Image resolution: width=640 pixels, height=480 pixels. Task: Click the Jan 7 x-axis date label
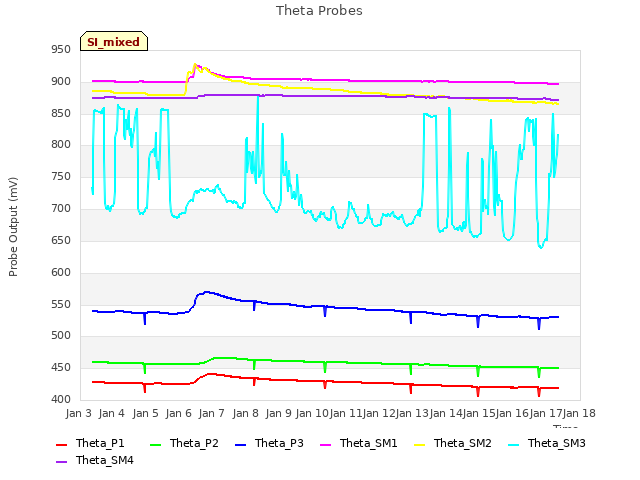211,413
